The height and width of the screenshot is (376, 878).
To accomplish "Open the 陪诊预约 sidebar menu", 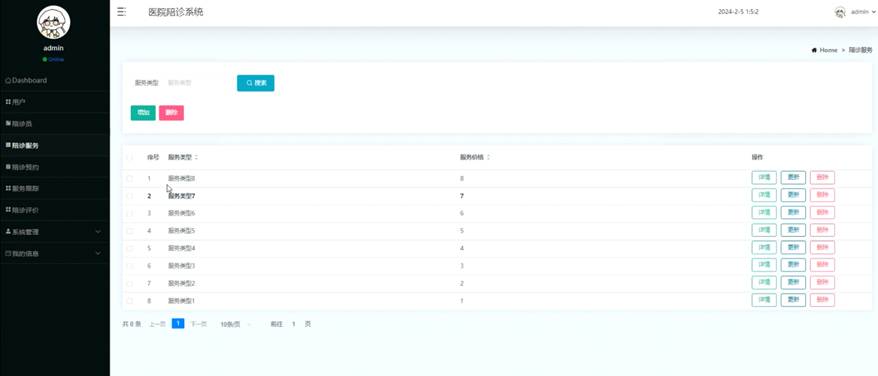I will click(55, 167).
